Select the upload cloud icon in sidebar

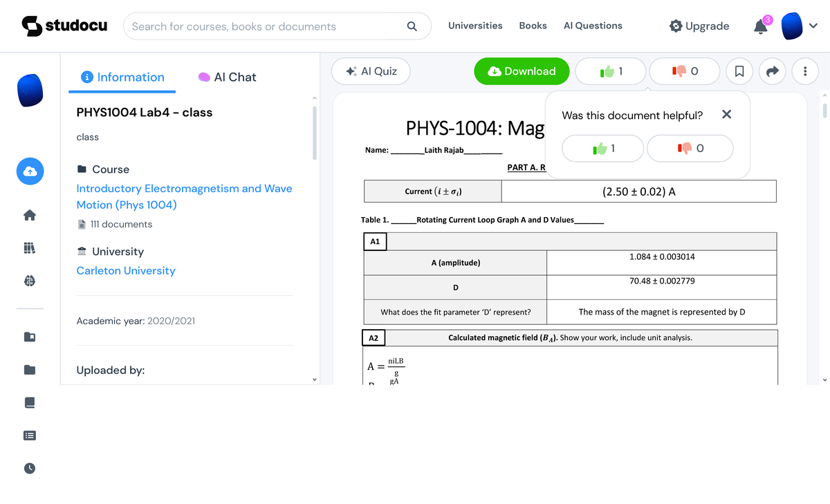click(30, 171)
